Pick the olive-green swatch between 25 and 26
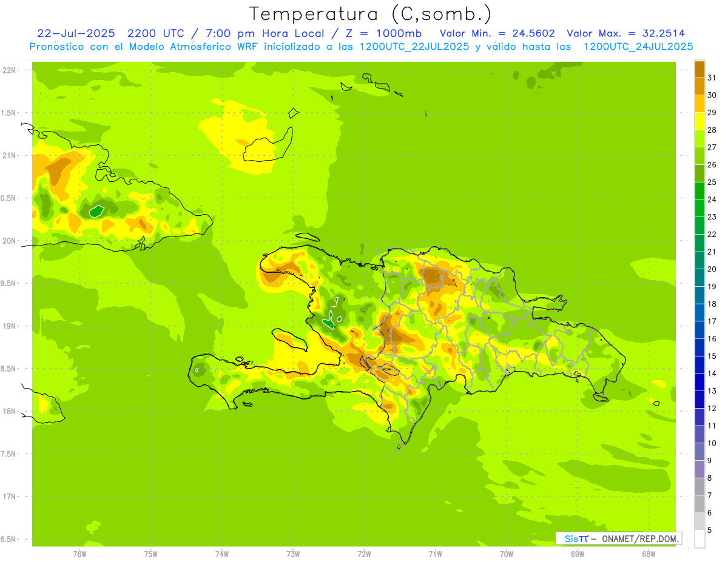Screen dimensions: 728x562 point(699,173)
